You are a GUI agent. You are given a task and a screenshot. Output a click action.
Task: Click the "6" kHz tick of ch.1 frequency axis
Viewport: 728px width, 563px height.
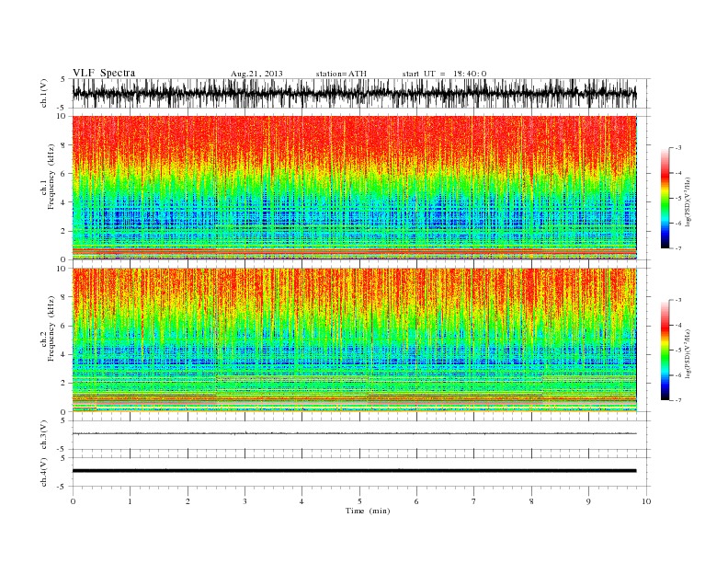point(63,174)
